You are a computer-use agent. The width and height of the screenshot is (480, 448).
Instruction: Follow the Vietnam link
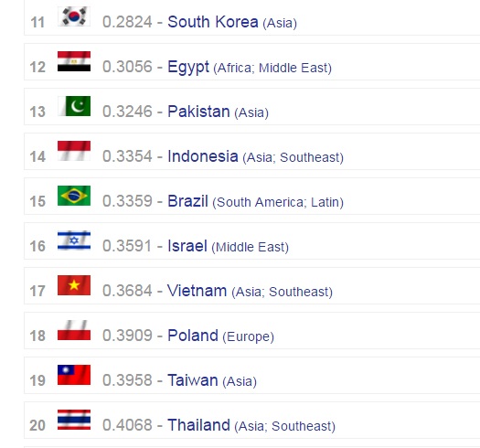197,291
